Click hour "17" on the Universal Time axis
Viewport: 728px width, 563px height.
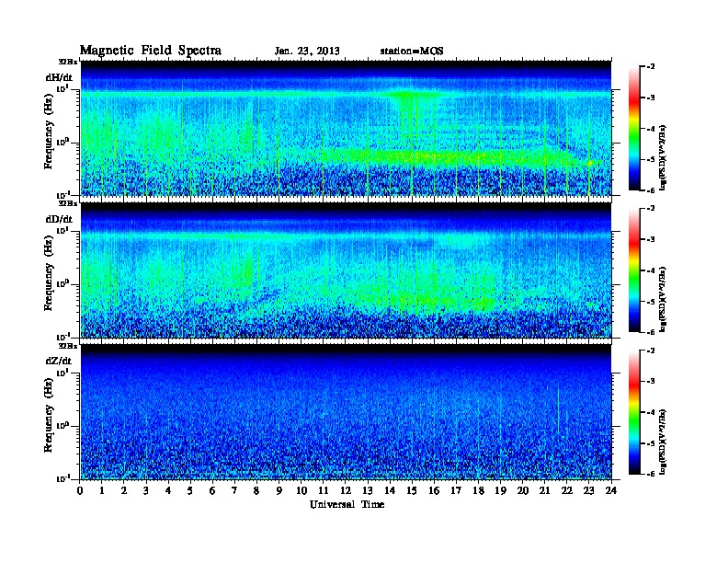click(x=457, y=490)
